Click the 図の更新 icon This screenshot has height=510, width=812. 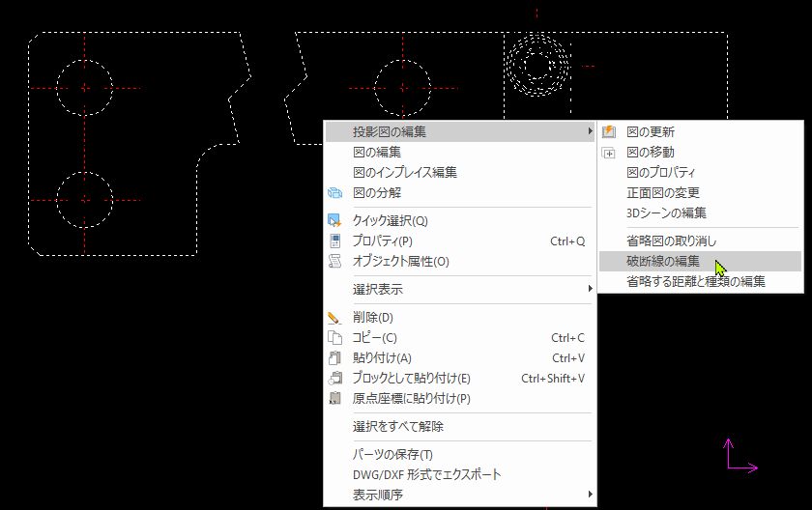click(x=609, y=132)
